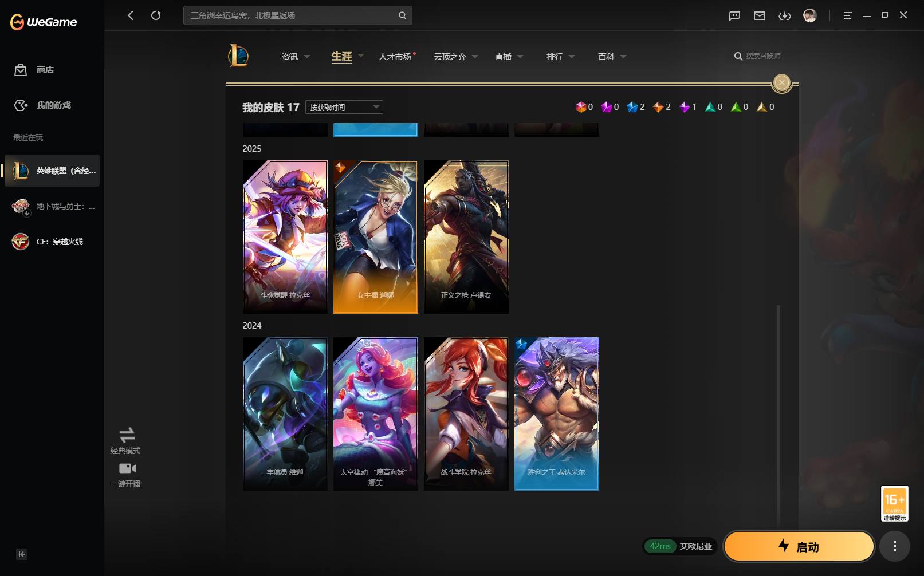The height and width of the screenshot is (576, 924).
Task: Open the 百科 tab
Action: [606, 57]
